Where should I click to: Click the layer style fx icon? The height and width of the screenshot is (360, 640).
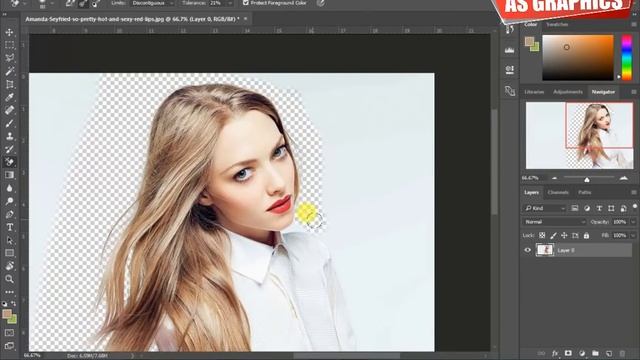(x=555, y=353)
